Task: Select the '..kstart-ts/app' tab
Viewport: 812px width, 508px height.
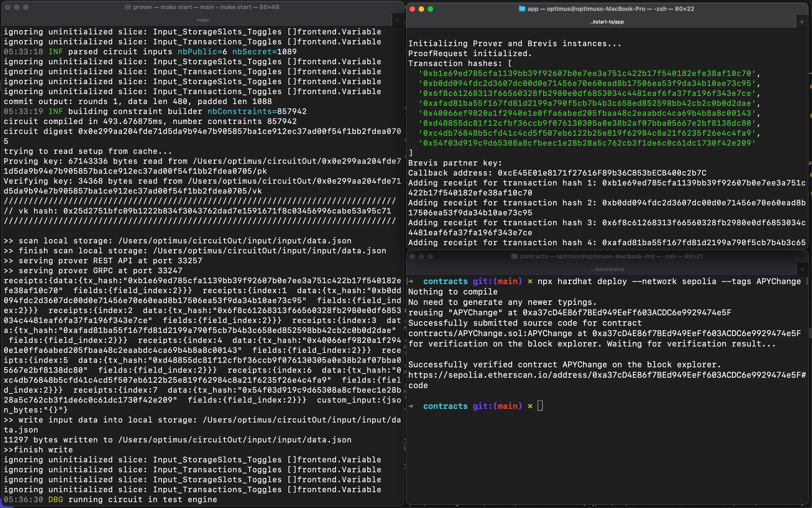Action: click(x=607, y=22)
